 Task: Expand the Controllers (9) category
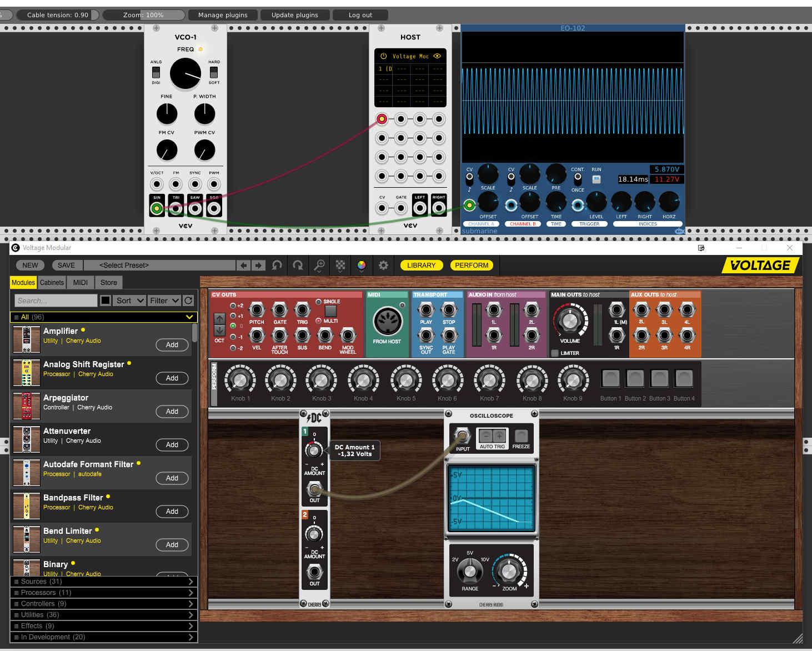click(104, 604)
